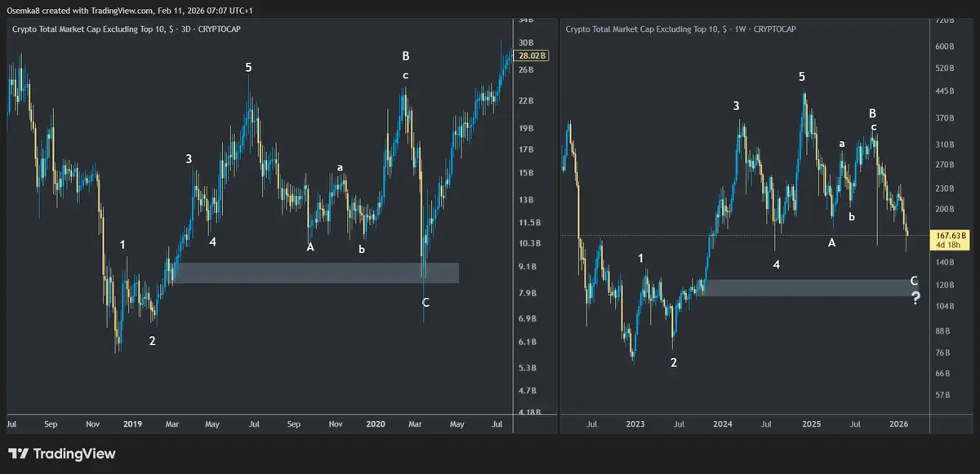The image size is (980, 474).
Task: Click the question mark annotation near wave C
Action: tap(915, 299)
